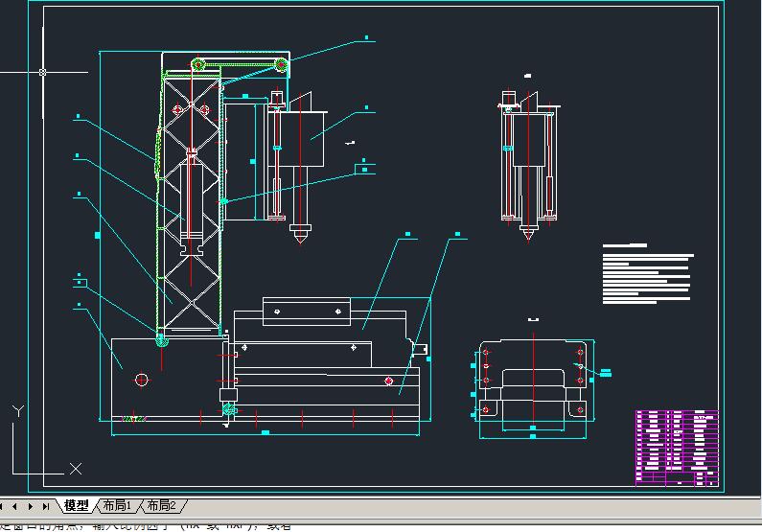This screenshot has width=762, height=532.
Task: Select the purple title block table
Action: point(677,448)
